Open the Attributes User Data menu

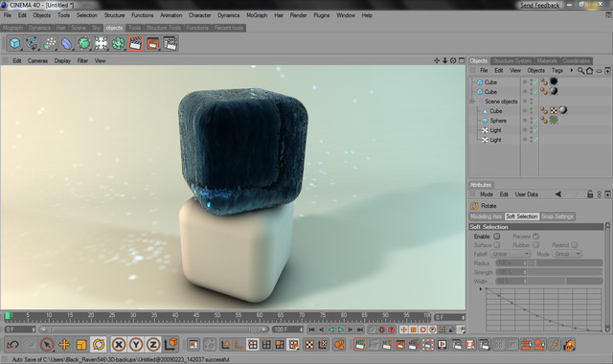526,194
